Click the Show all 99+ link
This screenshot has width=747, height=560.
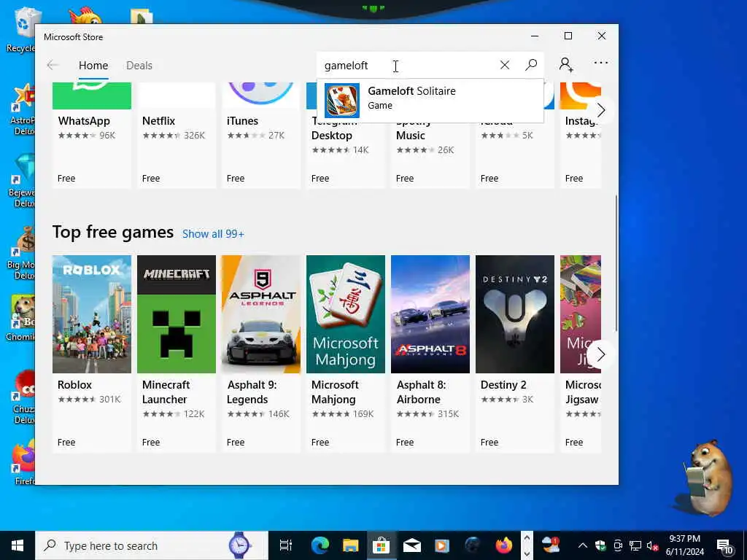pyautogui.click(x=213, y=234)
